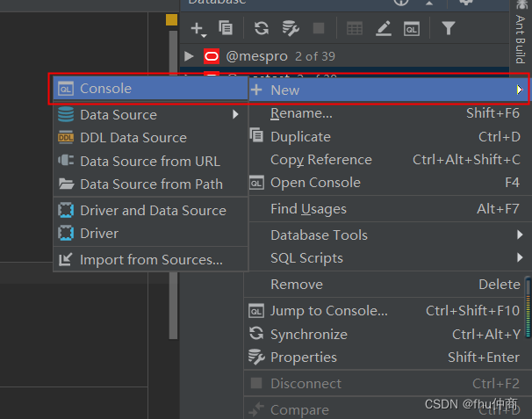The width and height of the screenshot is (532, 419).
Task: Click Jump to Console... menu item
Action: (x=386, y=311)
